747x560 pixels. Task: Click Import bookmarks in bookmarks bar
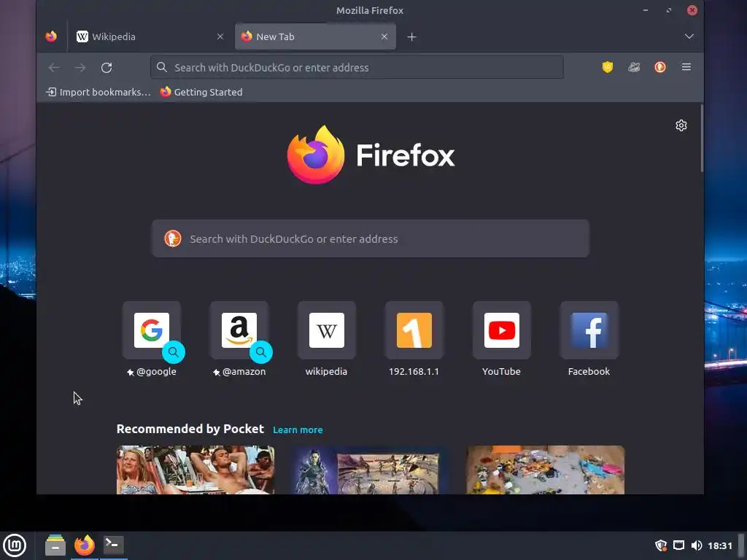point(98,92)
